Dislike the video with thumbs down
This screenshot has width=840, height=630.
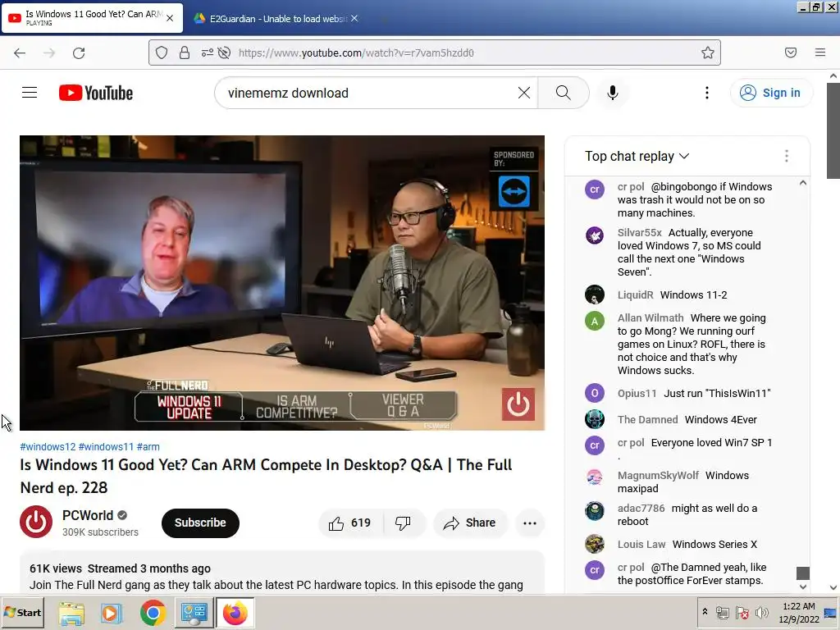pyautogui.click(x=403, y=523)
